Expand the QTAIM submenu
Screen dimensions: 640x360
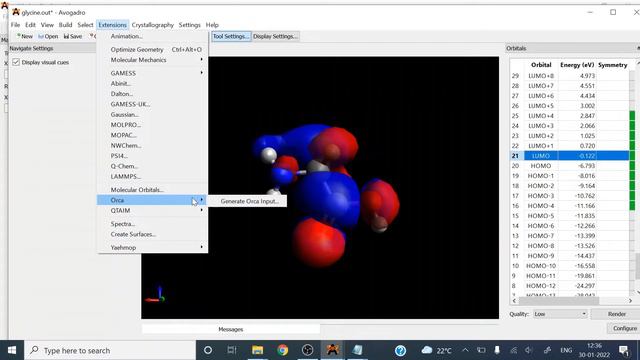point(152,211)
